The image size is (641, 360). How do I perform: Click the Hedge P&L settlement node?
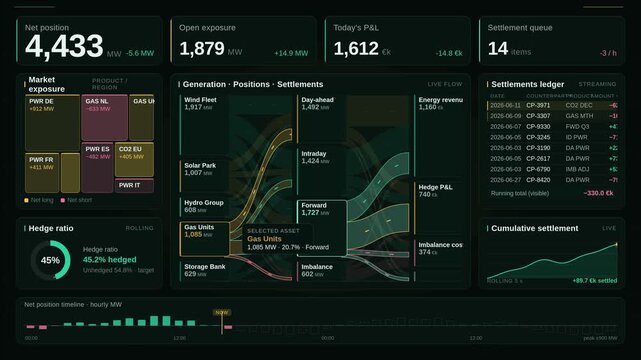pos(439,208)
